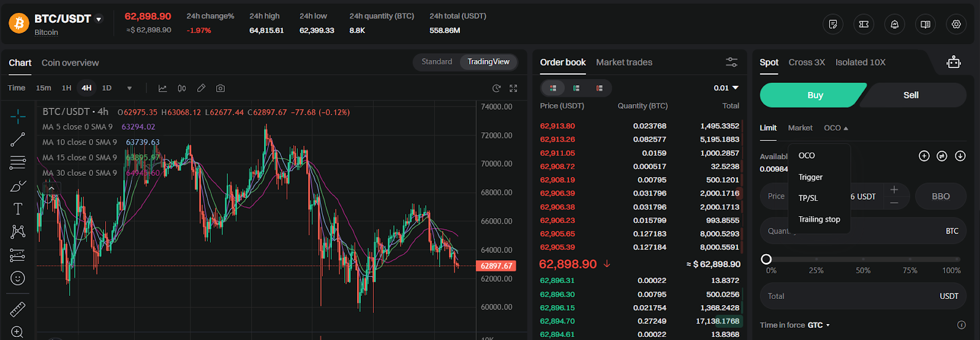Click the notification bell icon

click(x=894, y=25)
